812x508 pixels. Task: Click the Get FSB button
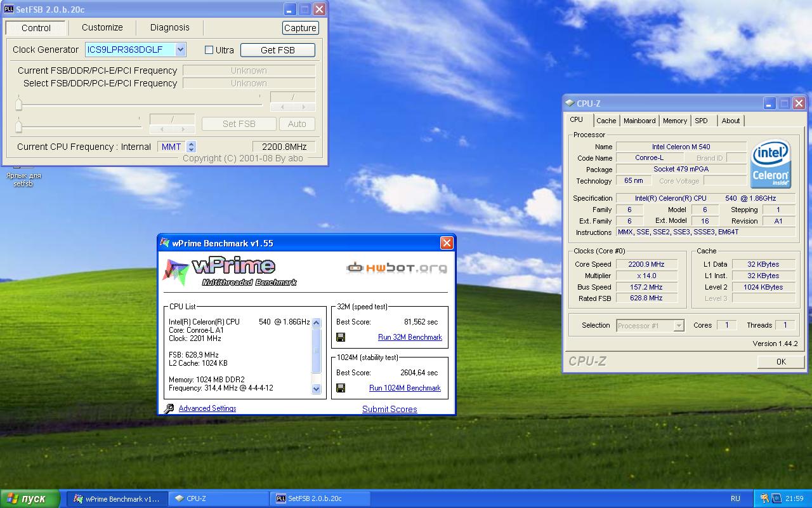pyautogui.click(x=277, y=50)
